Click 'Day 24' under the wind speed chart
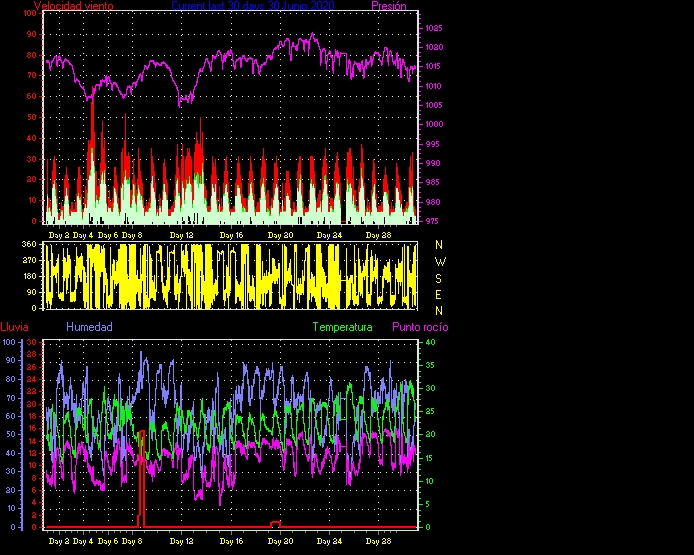Image resolution: width=694 pixels, height=555 pixels. [330, 235]
